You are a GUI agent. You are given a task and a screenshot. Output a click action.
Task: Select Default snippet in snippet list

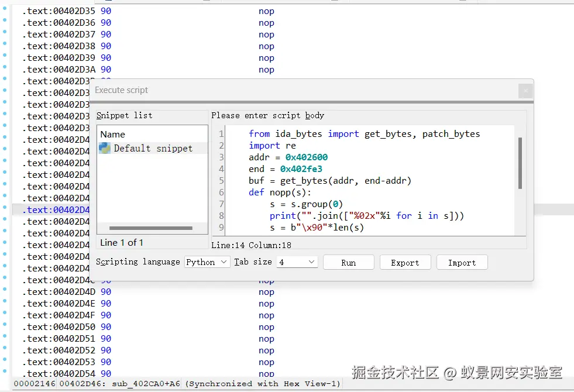pyautogui.click(x=152, y=148)
